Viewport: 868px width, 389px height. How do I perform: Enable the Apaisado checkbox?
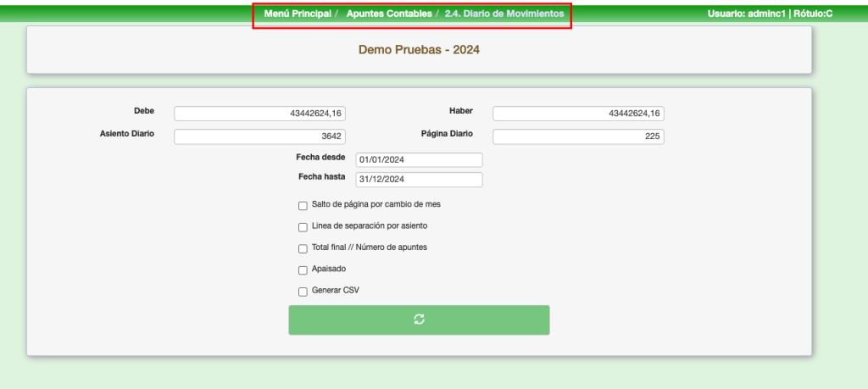pos(303,270)
